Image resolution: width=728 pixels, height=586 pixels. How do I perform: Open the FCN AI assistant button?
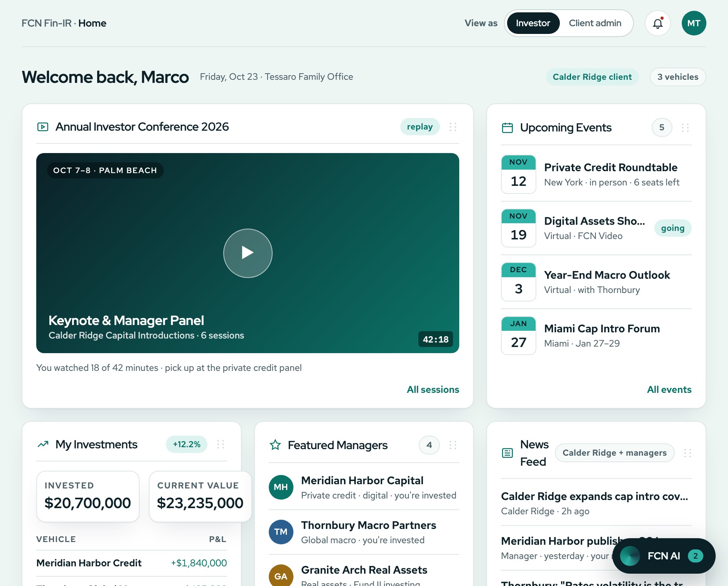pos(664,556)
